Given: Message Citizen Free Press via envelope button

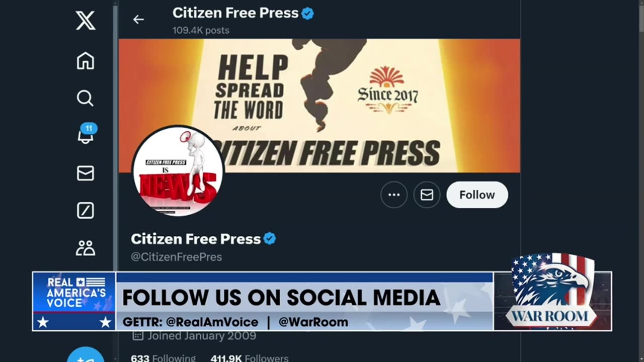Looking at the screenshot, I should (427, 195).
